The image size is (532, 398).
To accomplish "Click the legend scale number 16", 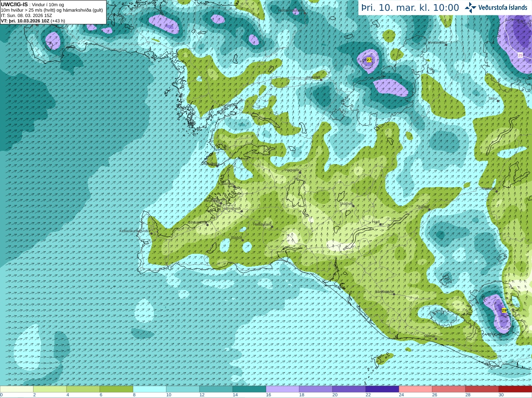I will coord(268,395).
